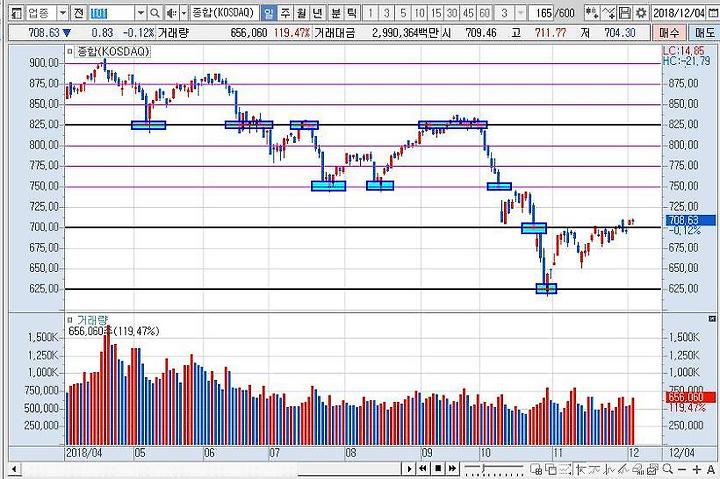The width and height of the screenshot is (720, 479).
Task: Choose the 5 interval button
Action: pos(403,13)
